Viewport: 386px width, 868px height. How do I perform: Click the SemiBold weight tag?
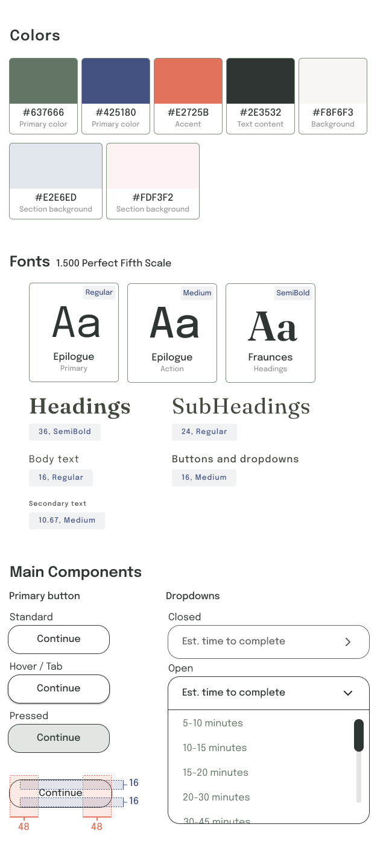tap(293, 293)
